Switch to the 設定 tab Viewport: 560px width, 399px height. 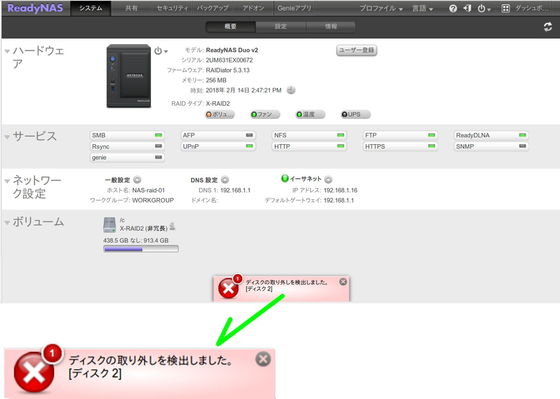point(280,26)
